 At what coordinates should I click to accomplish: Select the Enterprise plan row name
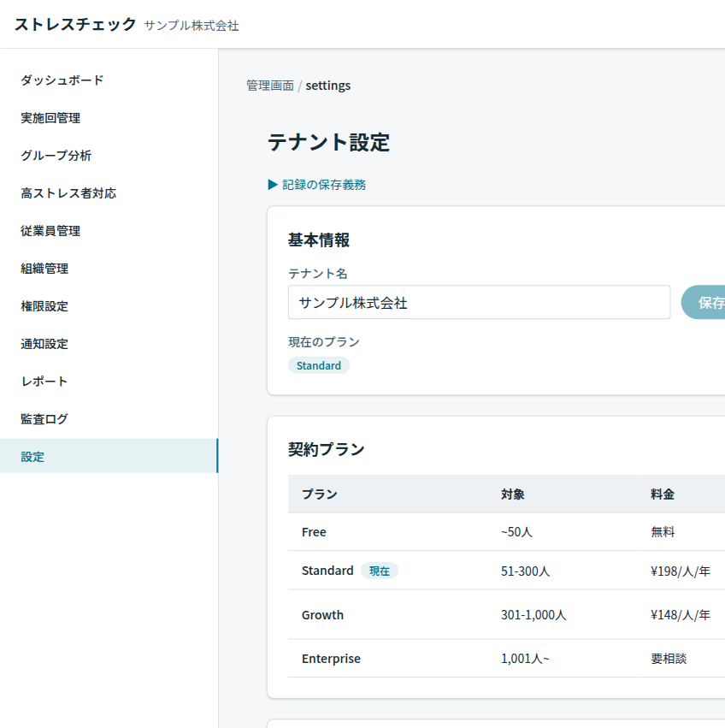point(332,659)
